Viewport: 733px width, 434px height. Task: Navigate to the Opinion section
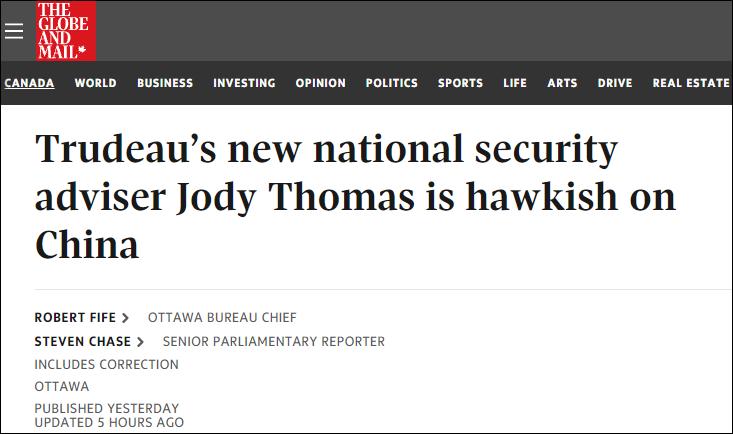320,83
